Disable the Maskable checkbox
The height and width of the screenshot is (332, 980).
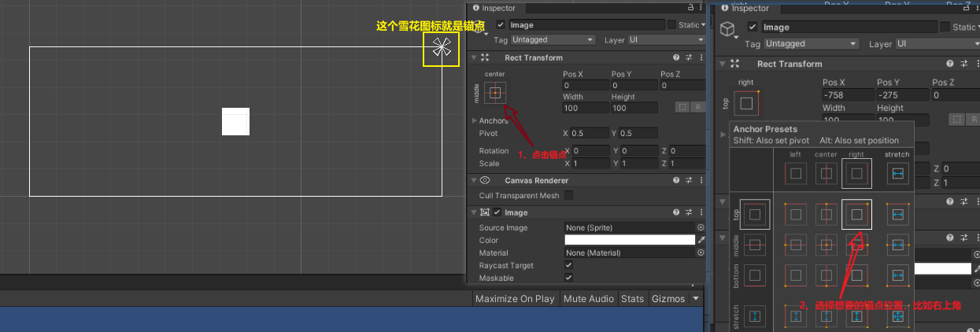click(568, 278)
